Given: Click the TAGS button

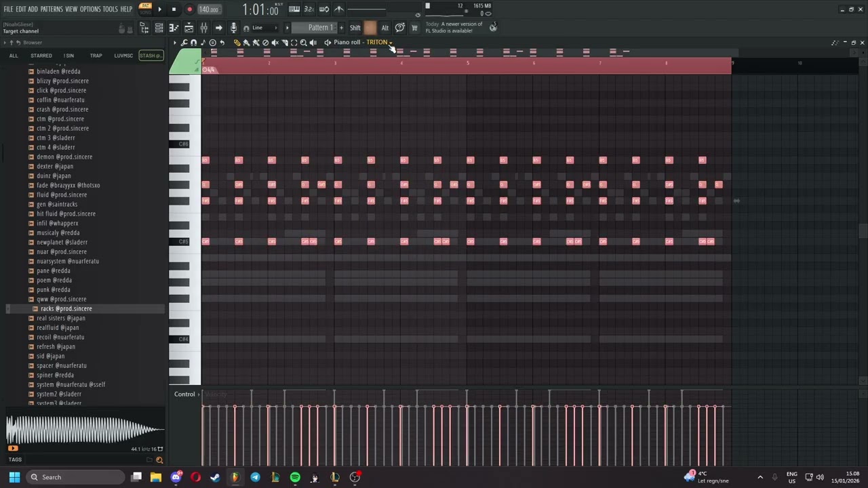Looking at the screenshot, I should point(15,460).
